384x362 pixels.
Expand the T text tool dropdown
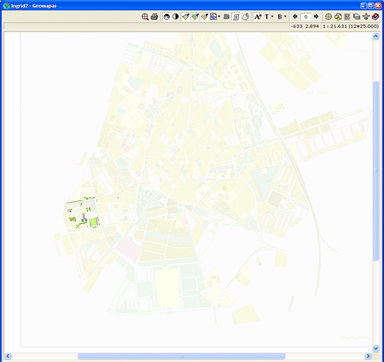point(273,17)
